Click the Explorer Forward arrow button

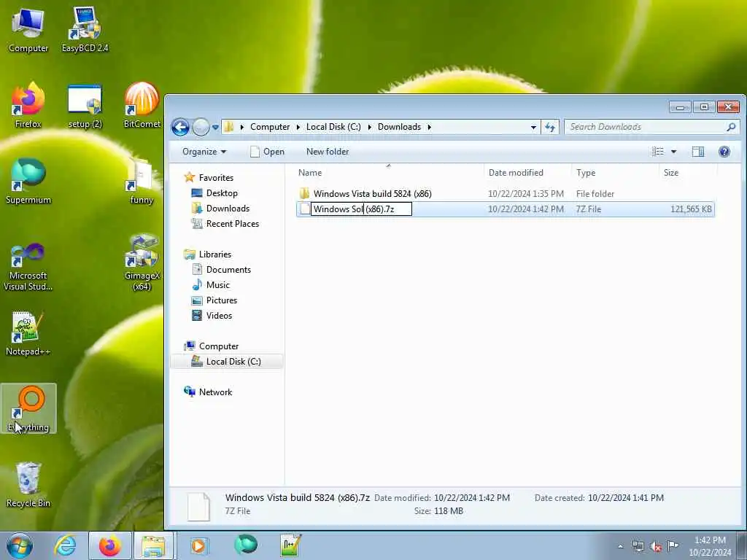[201, 127]
